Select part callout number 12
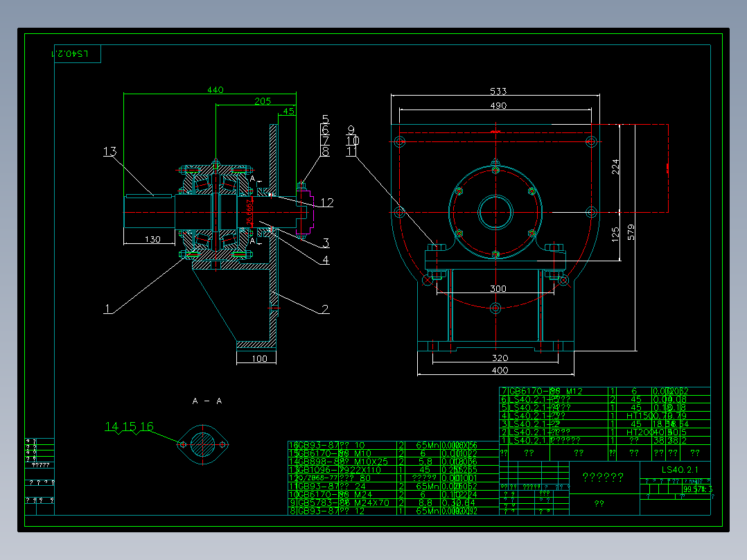The height and width of the screenshot is (560, 747). pos(327,202)
